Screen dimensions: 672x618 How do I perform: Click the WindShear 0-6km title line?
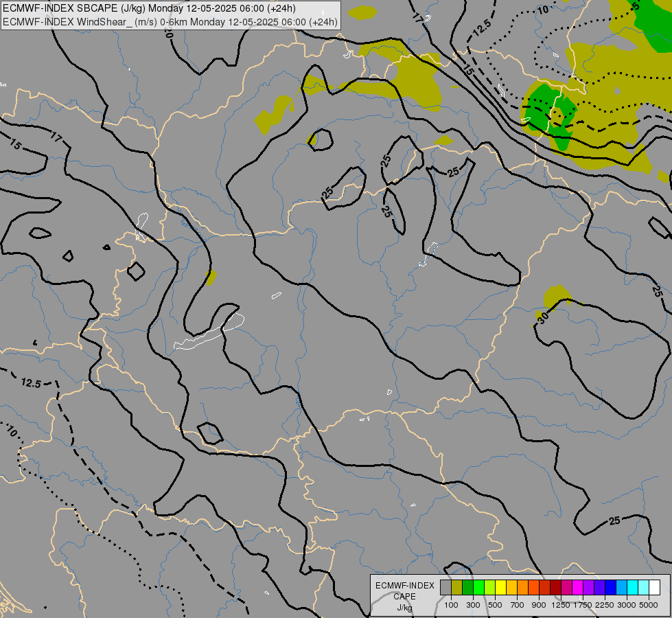pos(170,22)
